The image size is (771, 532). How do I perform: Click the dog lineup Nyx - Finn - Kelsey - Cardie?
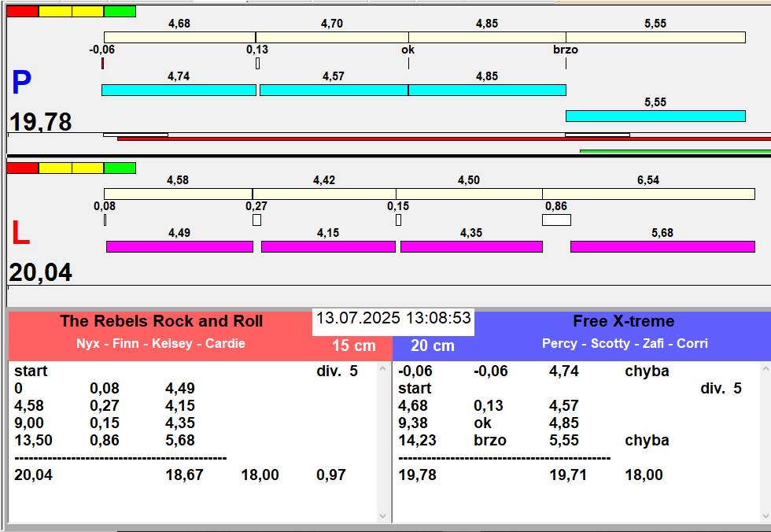click(160, 343)
